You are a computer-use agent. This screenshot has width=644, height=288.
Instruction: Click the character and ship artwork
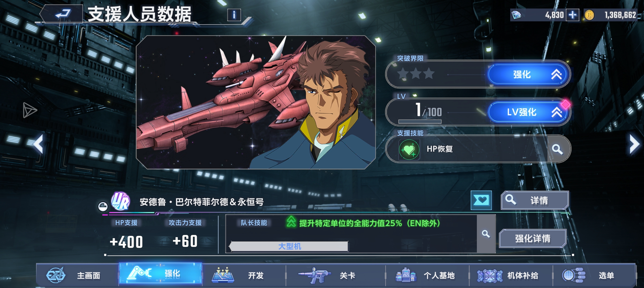coord(256,102)
